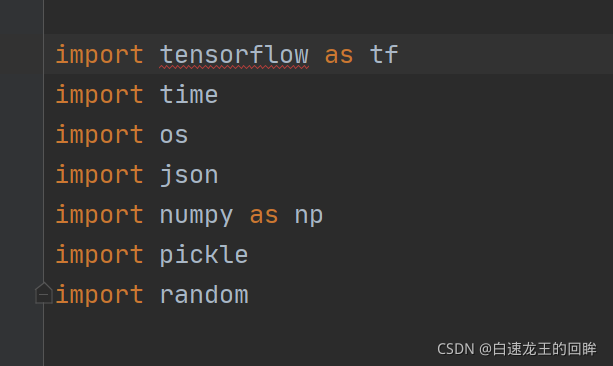
Task: Click the import keyword before time
Action: (99, 95)
